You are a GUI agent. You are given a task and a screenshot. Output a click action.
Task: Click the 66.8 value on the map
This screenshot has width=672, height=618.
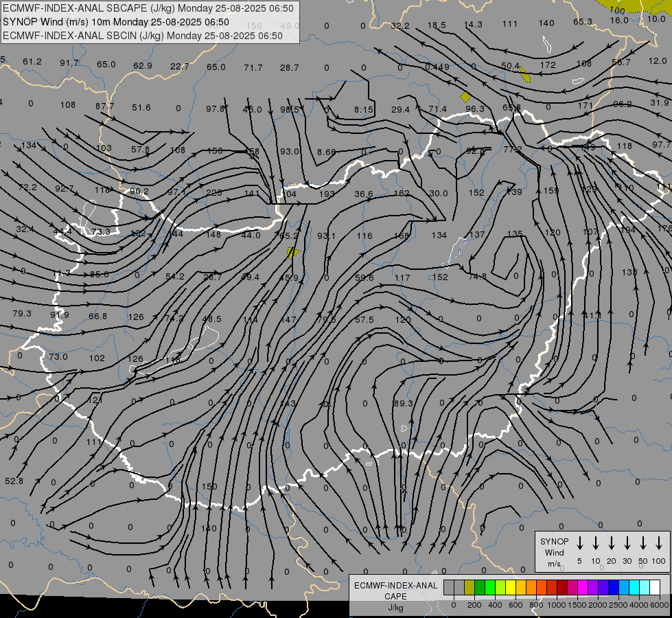pos(97,316)
